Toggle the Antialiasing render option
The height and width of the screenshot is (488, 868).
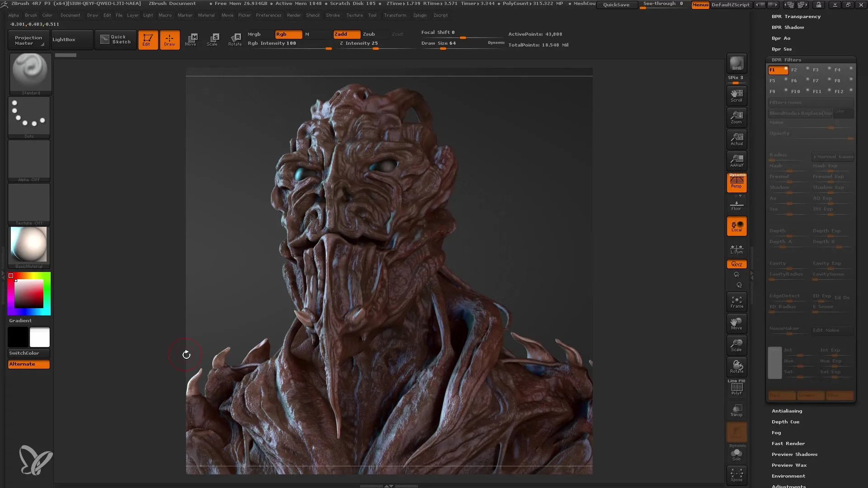pyautogui.click(x=787, y=411)
